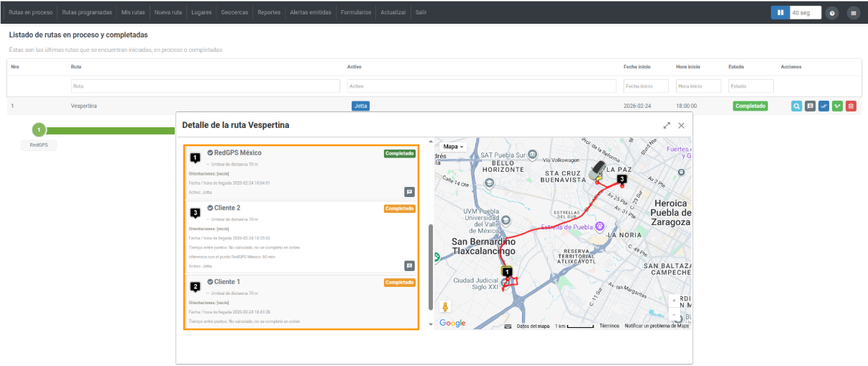Click the Activo filter input field
The width and height of the screenshot is (868, 366).
[482, 86]
